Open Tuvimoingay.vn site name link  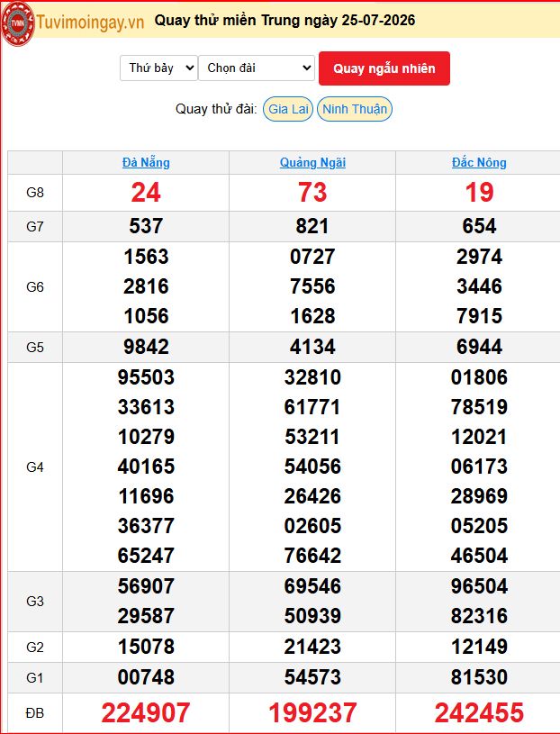click(x=90, y=22)
